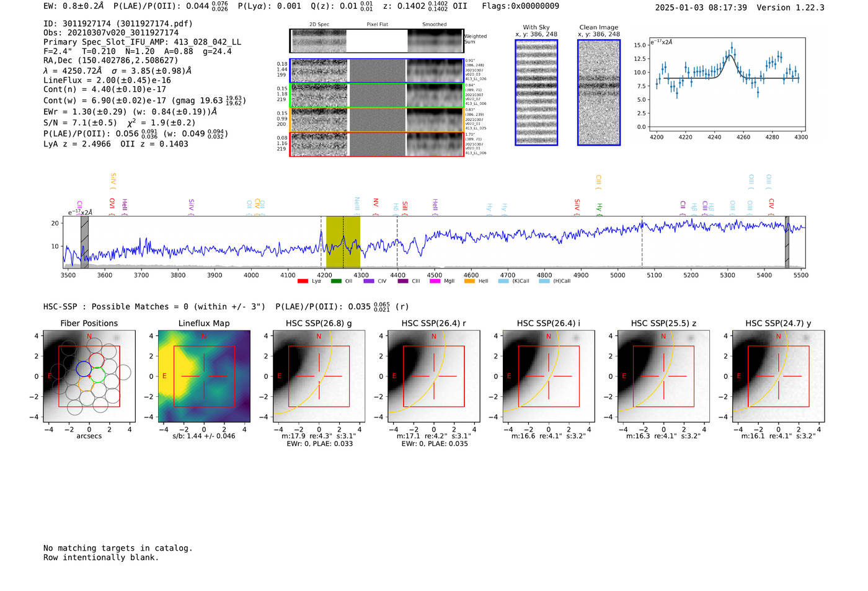Click the green fiber circle in Fiber Positions
Image resolution: width=868 pixels, height=591 pixels.
pyautogui.click(x=98, y=375)
